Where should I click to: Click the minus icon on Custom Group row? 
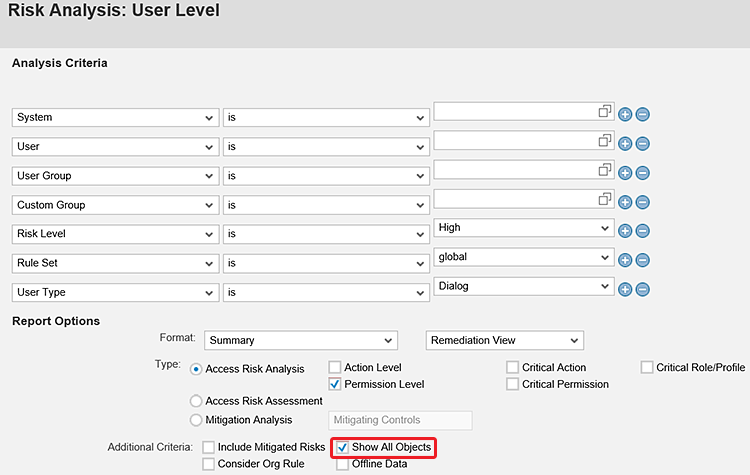click(x=642, y=202)
